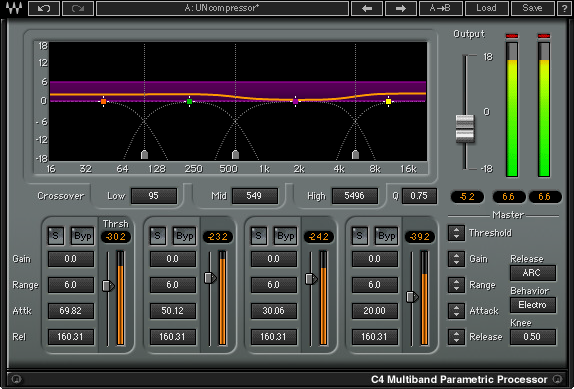Image resolution: width=574 pixels, height=389 pixels.
Task: Select the yellow high band marker
Action: [x=388, y=101]
